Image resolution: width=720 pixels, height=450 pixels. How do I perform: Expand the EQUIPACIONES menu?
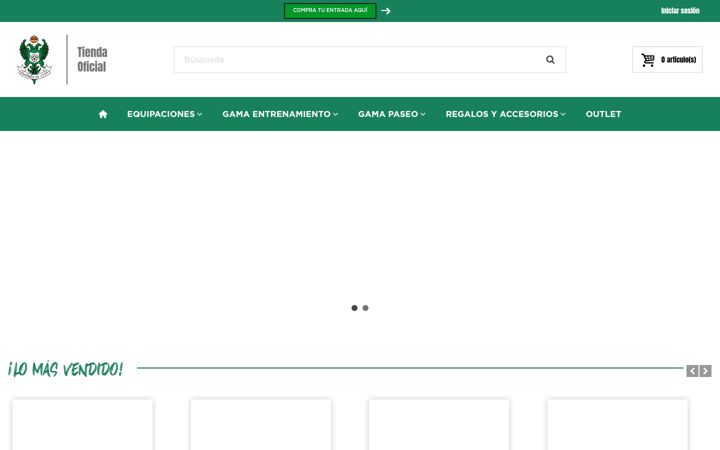tap(164, 114)
